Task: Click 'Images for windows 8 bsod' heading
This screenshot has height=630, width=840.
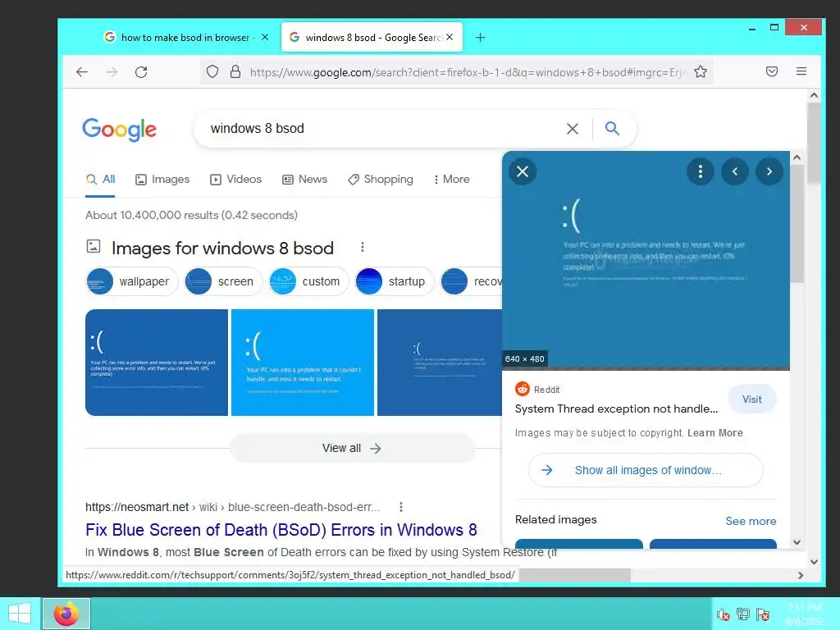Action: click(x=222, y=248)
